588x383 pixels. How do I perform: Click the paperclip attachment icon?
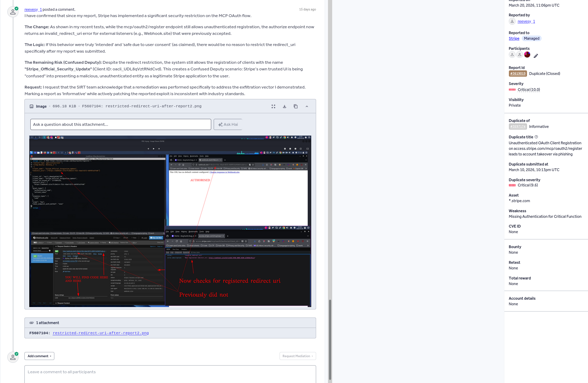32,323
